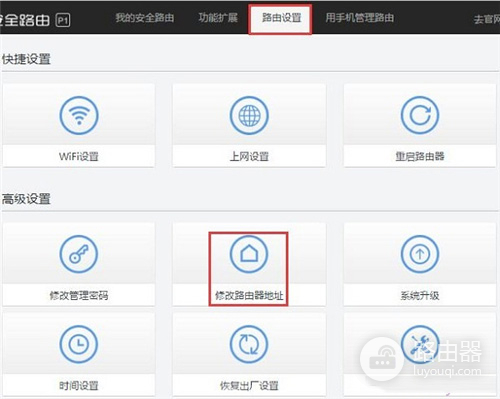Click the 上网设置 text label
Screen dimensions: 500x399
(249, 156)
